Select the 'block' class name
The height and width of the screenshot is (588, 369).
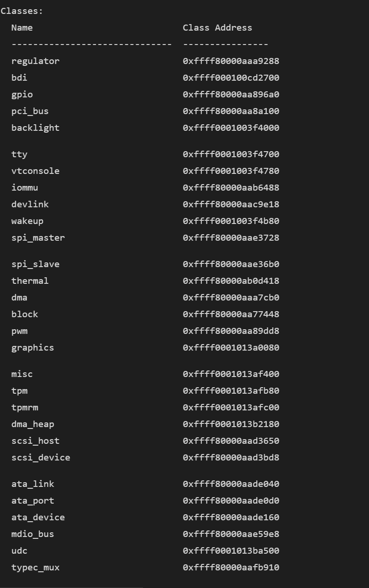point(25,314)
